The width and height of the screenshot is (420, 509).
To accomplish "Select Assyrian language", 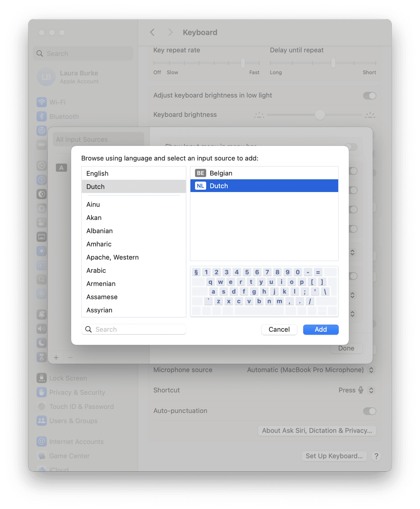I will coord(134,310).
